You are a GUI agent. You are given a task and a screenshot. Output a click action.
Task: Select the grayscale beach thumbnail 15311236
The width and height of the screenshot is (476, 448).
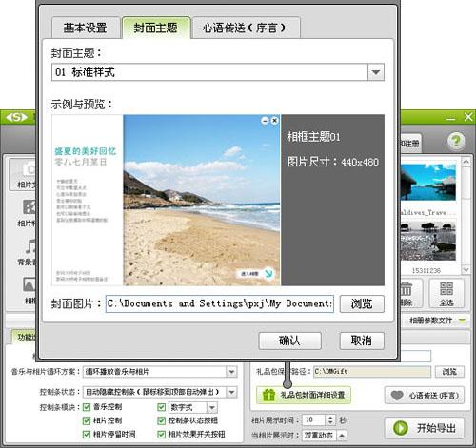tap(428, 242)
